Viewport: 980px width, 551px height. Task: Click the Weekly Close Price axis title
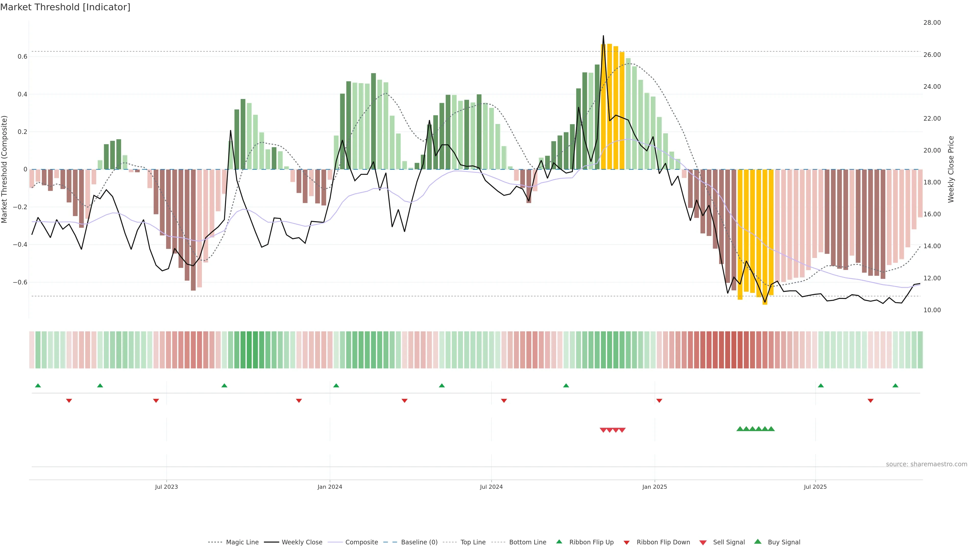coord(951,169)
